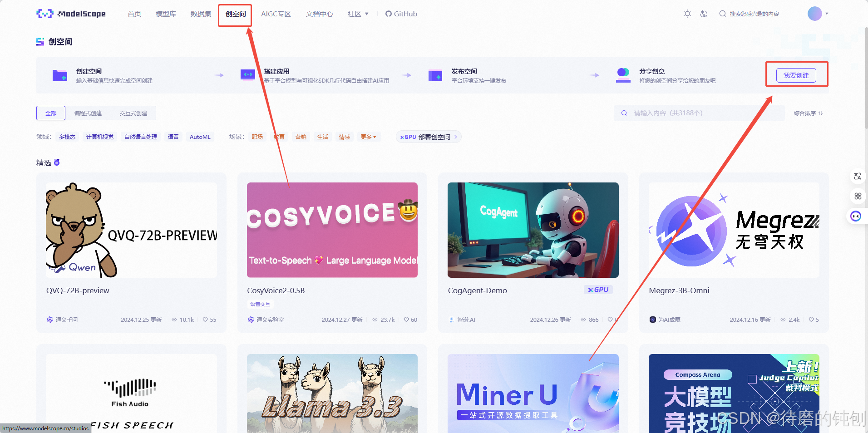Screen dimensions: 868x433
Task: Toggle the light/dark theme sun icon
Action: tap(687, 14)
